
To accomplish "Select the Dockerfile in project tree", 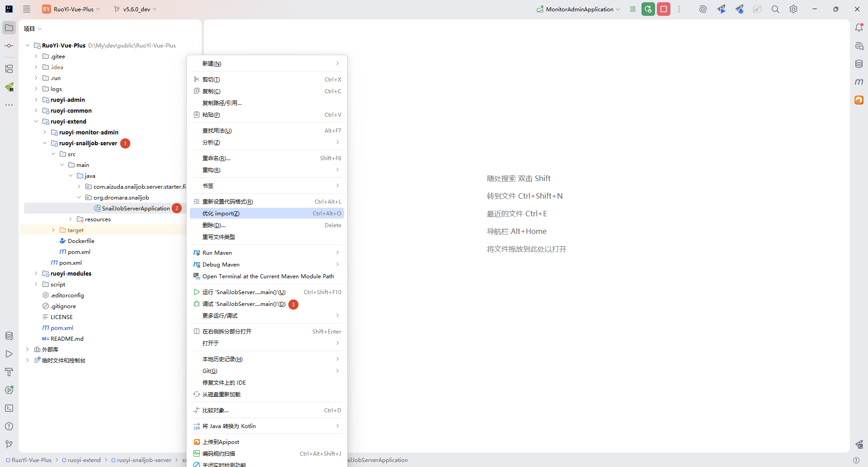I will (x=81, y=241).
